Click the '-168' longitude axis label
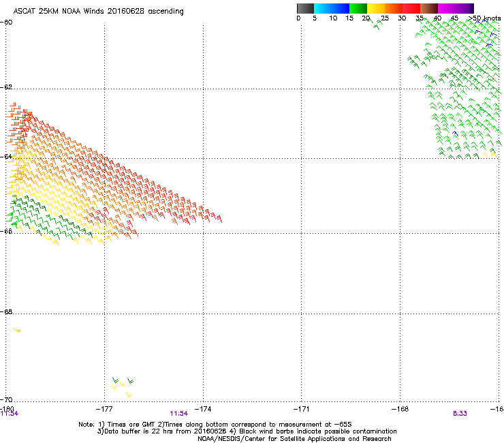The width and height of the screenshot is (504, 443). click(x=400, y=409)
